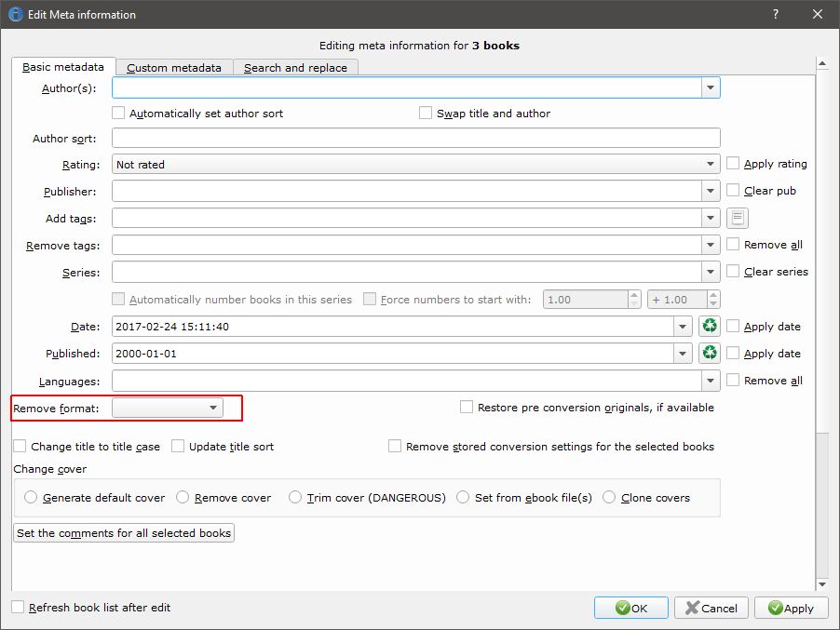Click the Apply button
Image resolution: width=840 pixels, height=630 pixels.
pyautogui.click(x=792, y=608)
